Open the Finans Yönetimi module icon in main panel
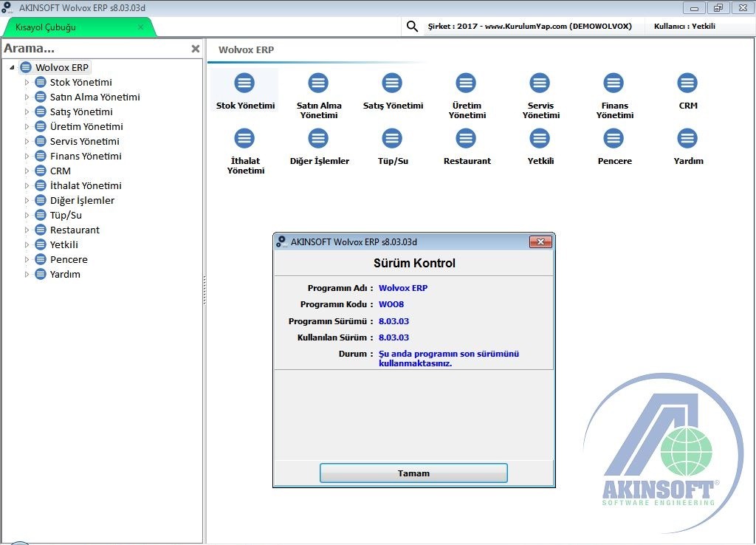Screen dimensions: 756x545 pyautogui.click(x=614, y=83)
